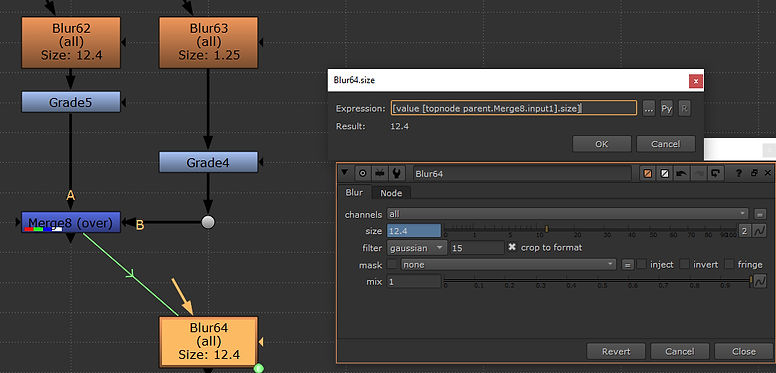Click the size value field 12.4
This screenshot has width=776, height=373.
coord(414,231)
